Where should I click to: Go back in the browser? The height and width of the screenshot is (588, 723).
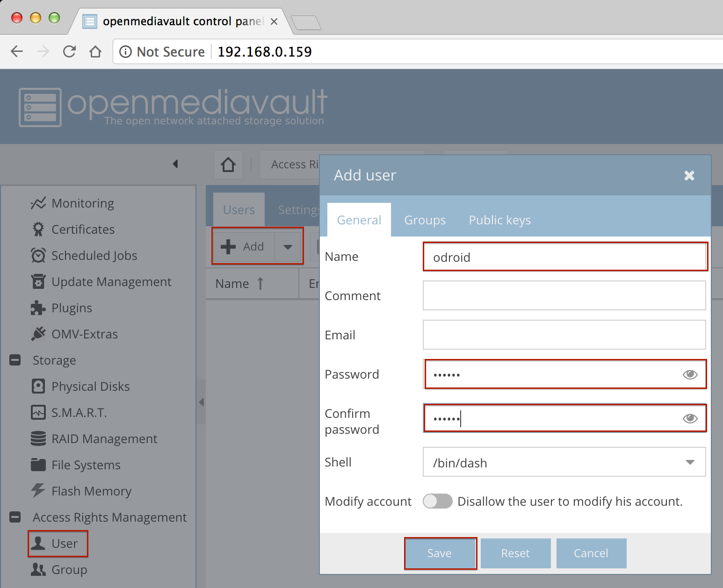pyautogui.click(x=17, y=51)
